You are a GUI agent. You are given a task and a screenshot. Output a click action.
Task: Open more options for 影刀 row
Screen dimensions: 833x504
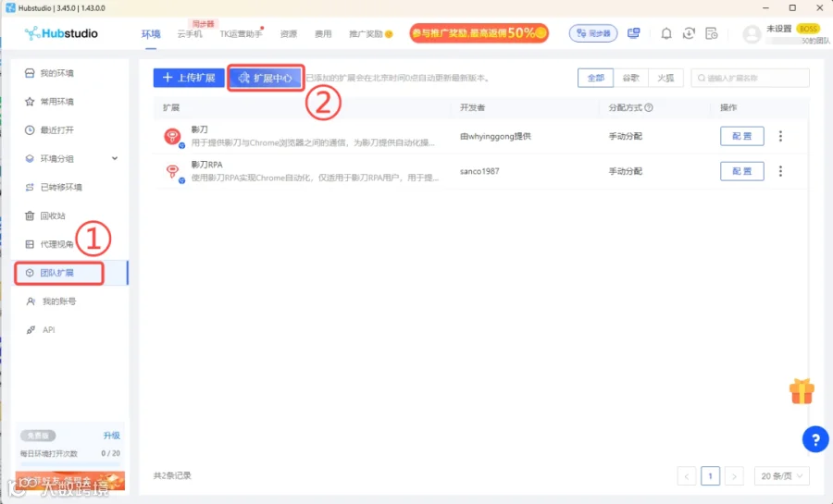pos(780,136)
